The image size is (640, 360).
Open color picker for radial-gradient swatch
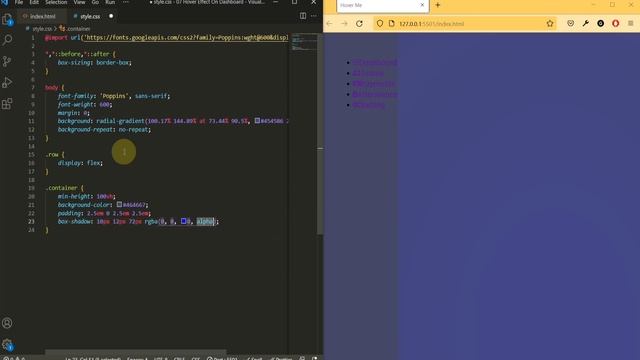tap(257, 121)
